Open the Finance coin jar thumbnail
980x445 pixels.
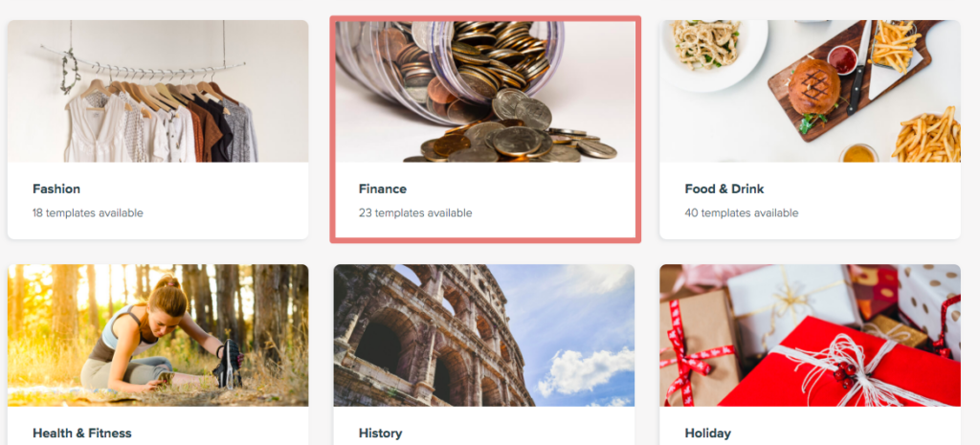484,91
